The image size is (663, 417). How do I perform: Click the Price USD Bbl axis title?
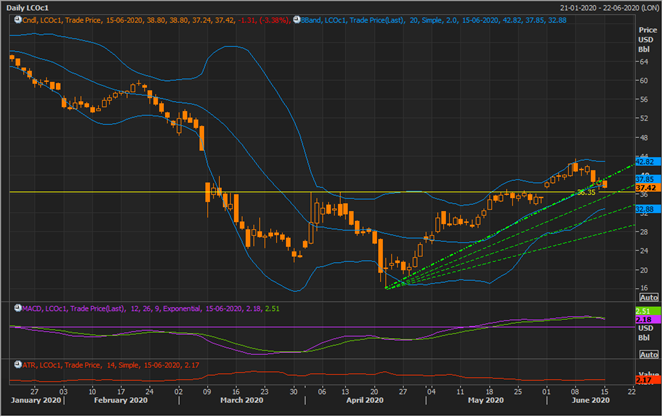point(647,40)
